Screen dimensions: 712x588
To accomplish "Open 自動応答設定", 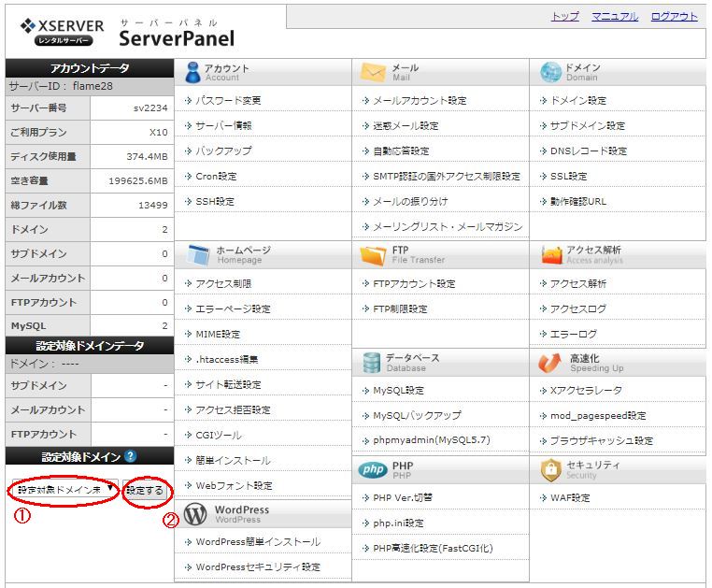I will (x=401, y=151).
